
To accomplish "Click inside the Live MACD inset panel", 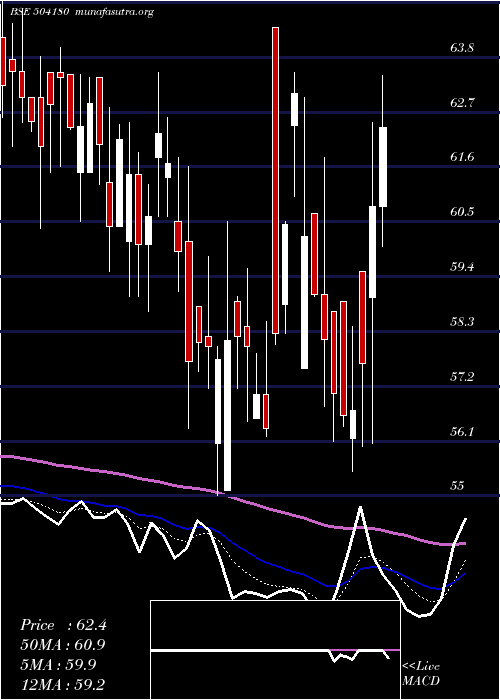I will (275, 650).
